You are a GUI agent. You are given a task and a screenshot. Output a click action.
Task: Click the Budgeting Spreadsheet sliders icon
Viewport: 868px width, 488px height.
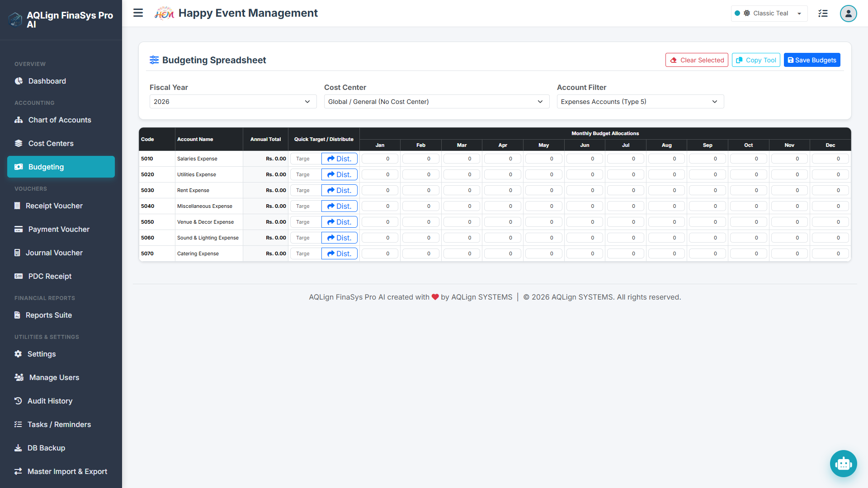(154, 60)
